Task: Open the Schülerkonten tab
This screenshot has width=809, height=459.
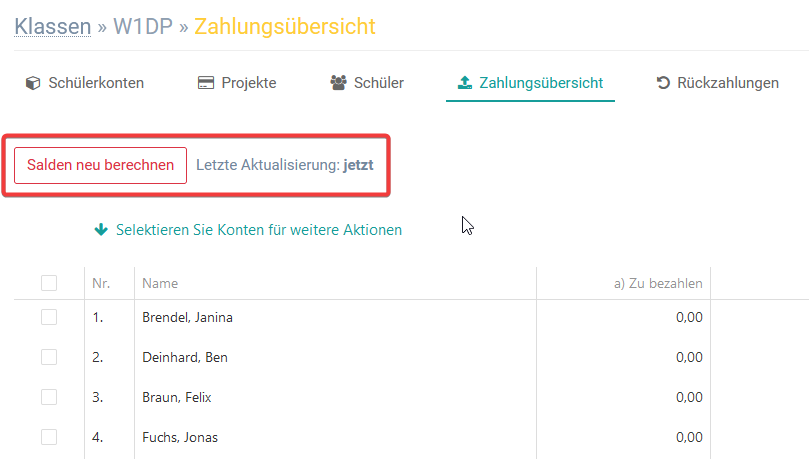Action: click(96, 83)
